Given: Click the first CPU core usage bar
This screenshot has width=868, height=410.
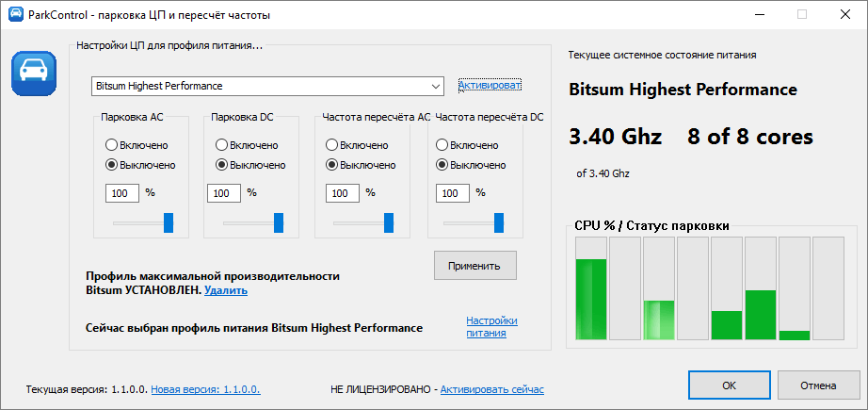Looking at the screenshot, I should pyautogui.click(x=591, y=288).
